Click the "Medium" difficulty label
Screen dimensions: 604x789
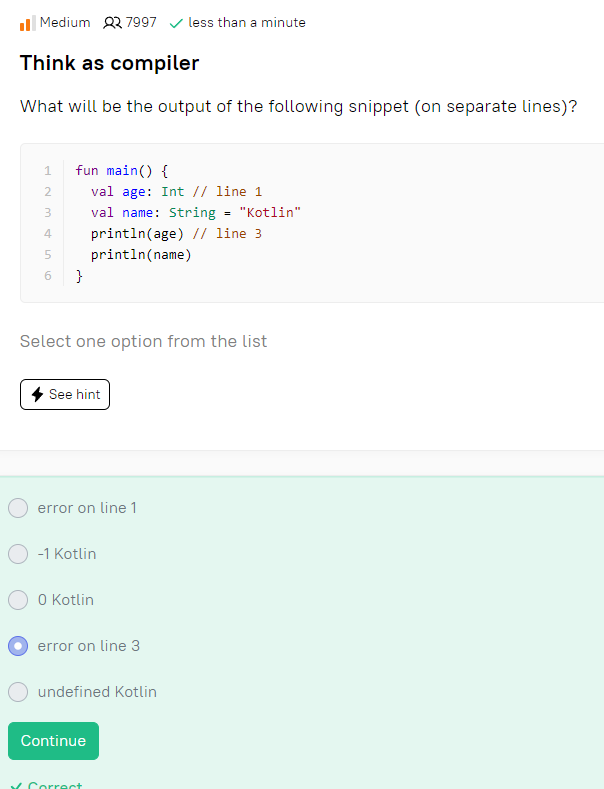pos(65,23)
